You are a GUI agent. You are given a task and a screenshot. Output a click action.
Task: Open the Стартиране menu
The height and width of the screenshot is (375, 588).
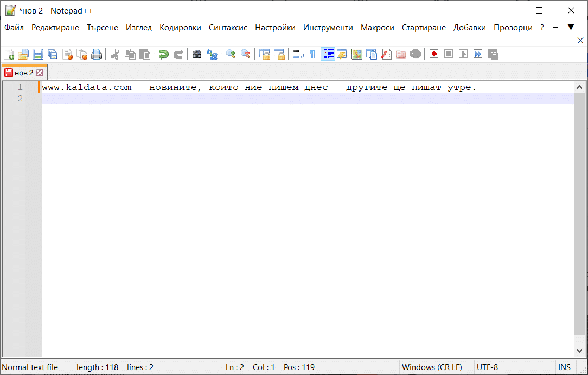[x=424, y=28]
